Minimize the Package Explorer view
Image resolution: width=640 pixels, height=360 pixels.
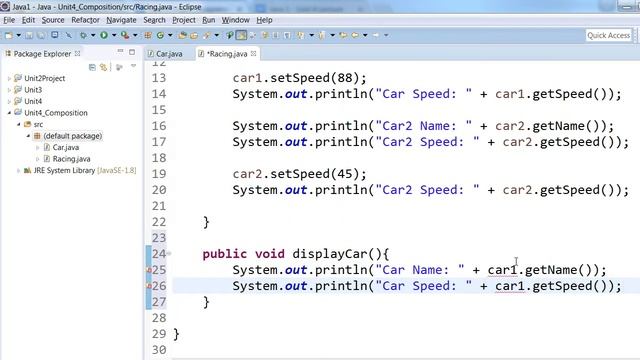click(x=120, y=51)
